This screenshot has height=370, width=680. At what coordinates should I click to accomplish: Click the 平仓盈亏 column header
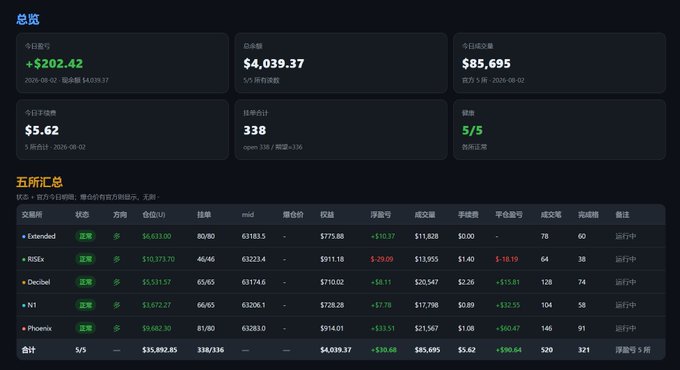pos(509,215)
